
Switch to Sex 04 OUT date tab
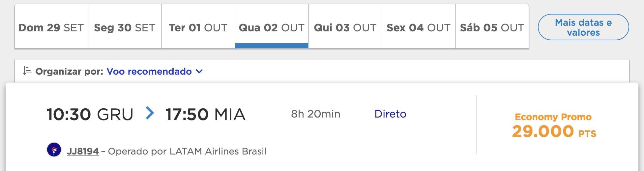419,26
